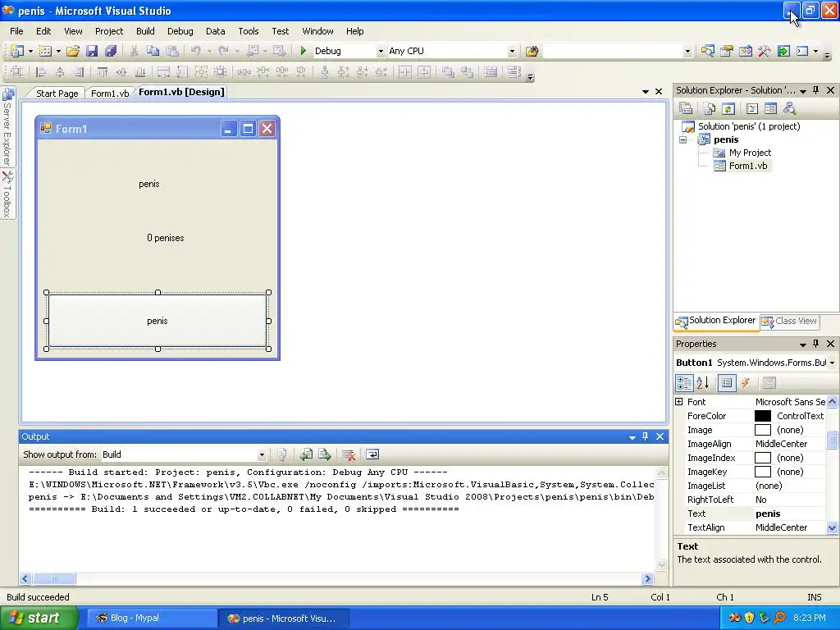Image resolution: width=840 pixels, height=630 pixels.
Task: Click the Find in Files icon
Action: point(532,51)
